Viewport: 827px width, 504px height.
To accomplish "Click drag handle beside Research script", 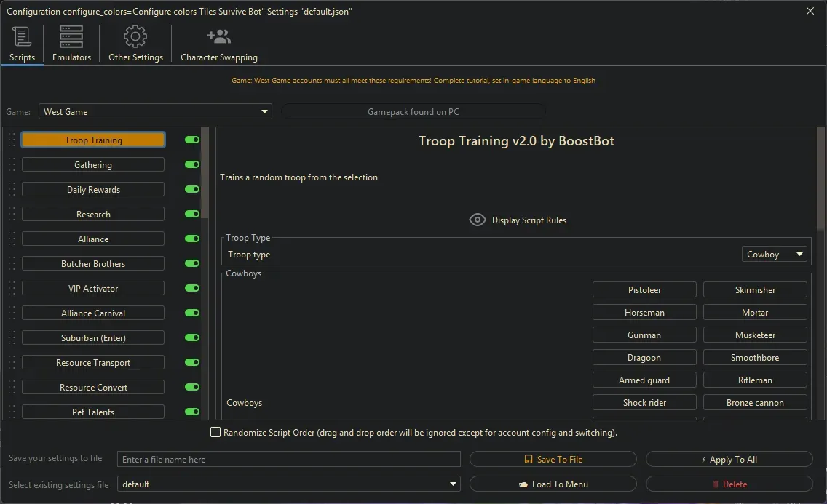I will [12, 215].
